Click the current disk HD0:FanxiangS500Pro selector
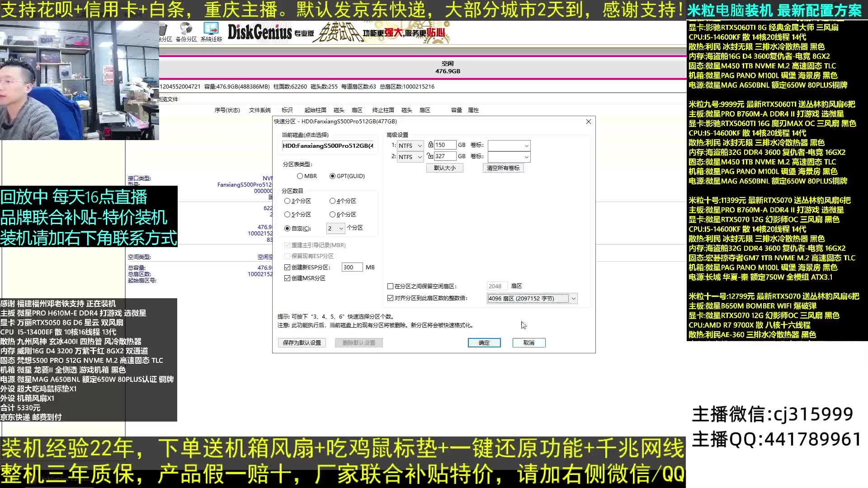 328,145
